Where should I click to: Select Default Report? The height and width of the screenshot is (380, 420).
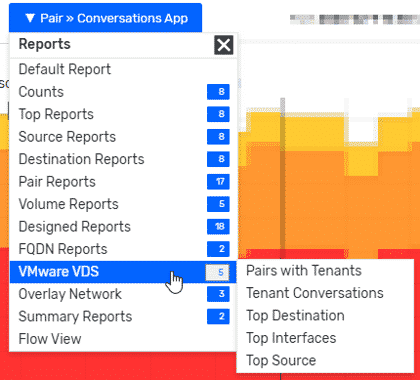pos(123,69)
